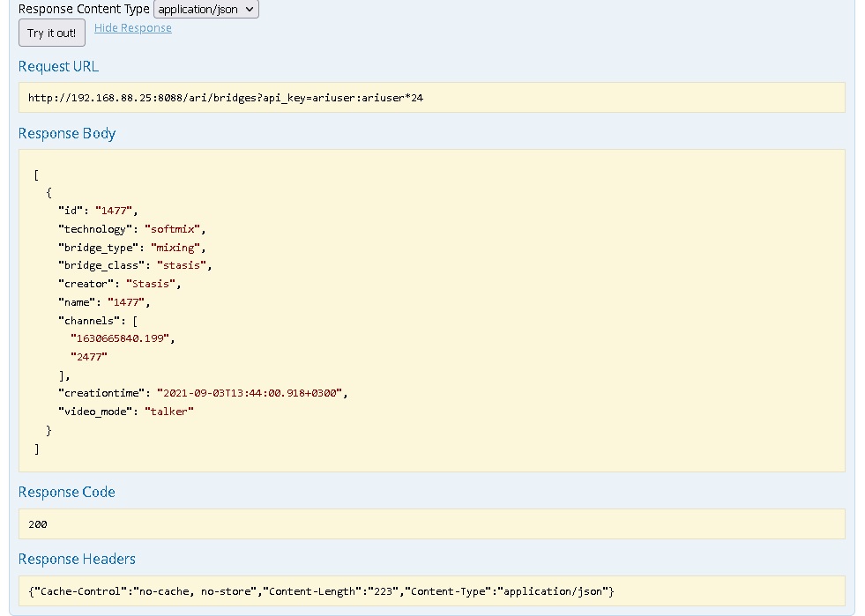Click the "id": "1477" line
The width and height of the screenshot is (865, 616).
(x=98, y=211)
